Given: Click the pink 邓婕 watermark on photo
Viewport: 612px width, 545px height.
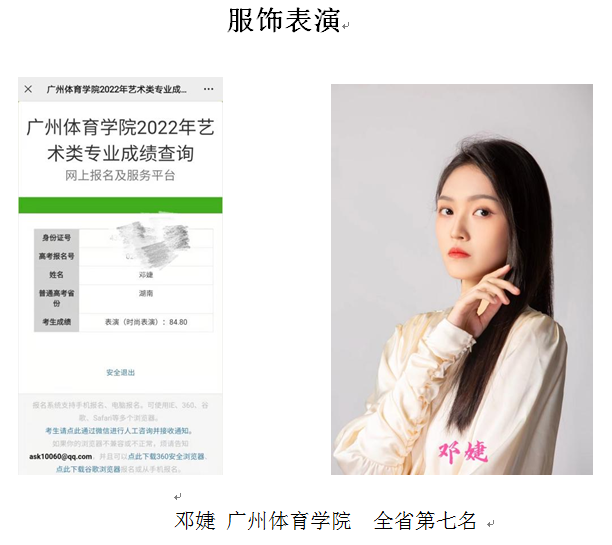Looking at the screenshot, I should [x=463, y=453].
